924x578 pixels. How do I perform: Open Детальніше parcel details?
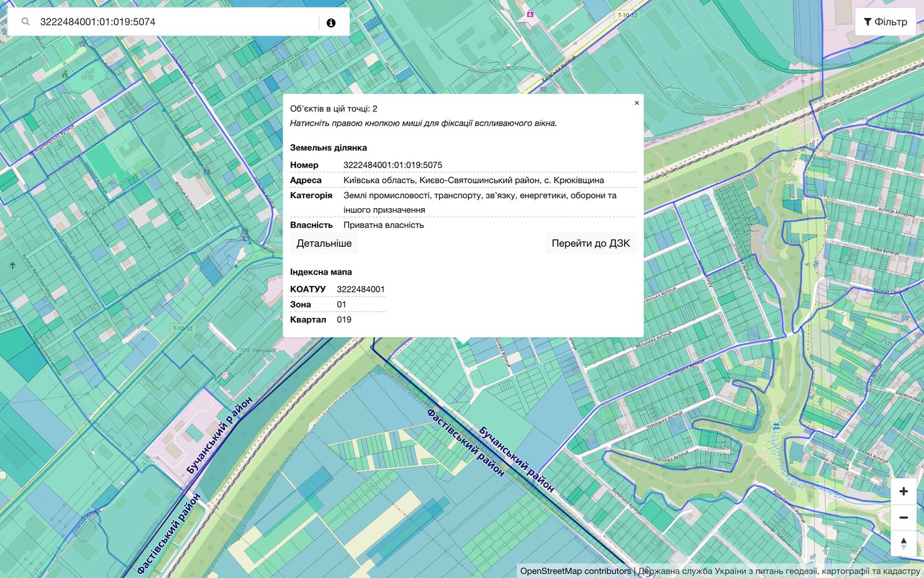(x=324, y=243)
